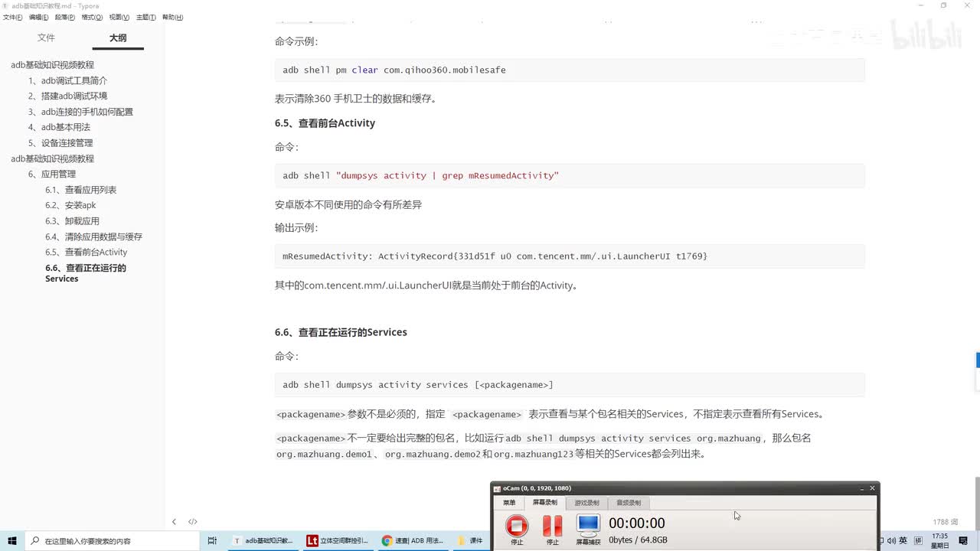Go to outline item 1、adb调试工具简介
This screenshot has height=551, width=980.
67,80
